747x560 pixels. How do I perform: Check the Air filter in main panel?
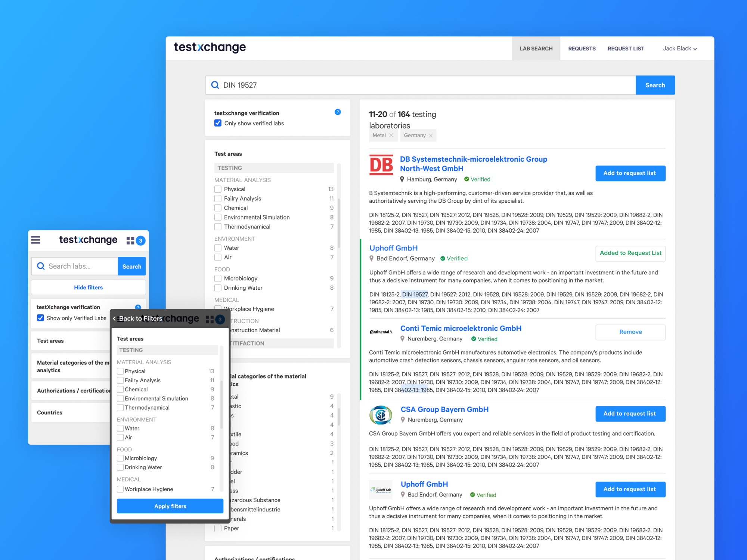pos(218,257)
